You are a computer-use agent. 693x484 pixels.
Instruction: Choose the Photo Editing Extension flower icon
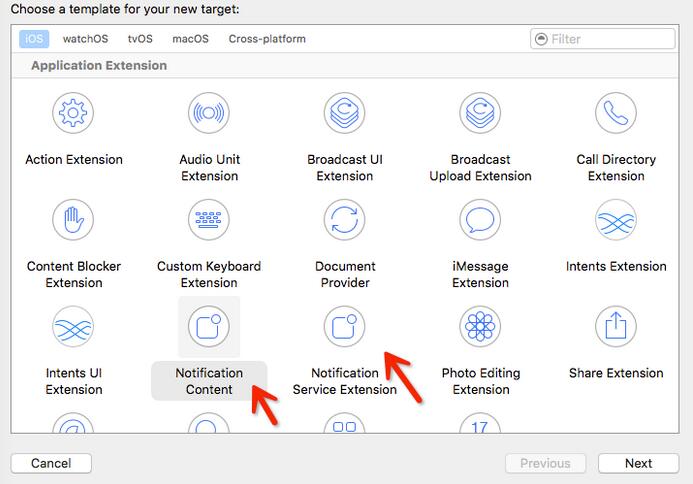[480, 327]
